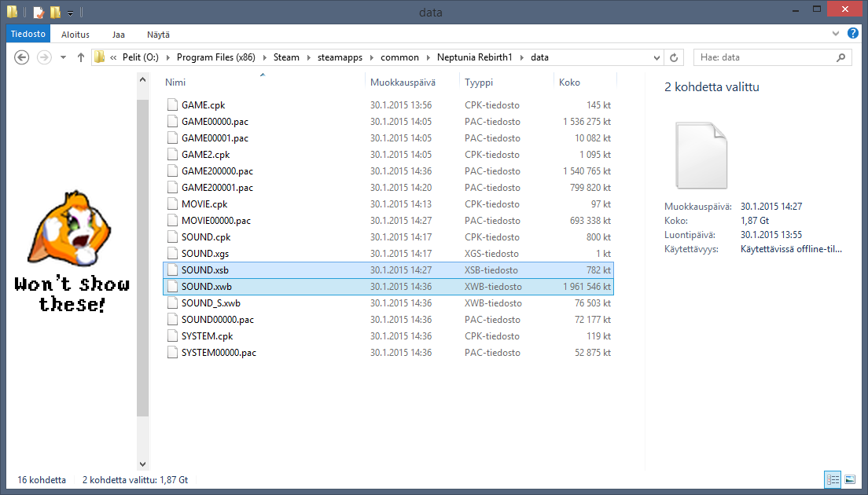Click the window folder icon in title bar
Image resolution: width=868 pixels, height=495 pixels.
[12, 12]
